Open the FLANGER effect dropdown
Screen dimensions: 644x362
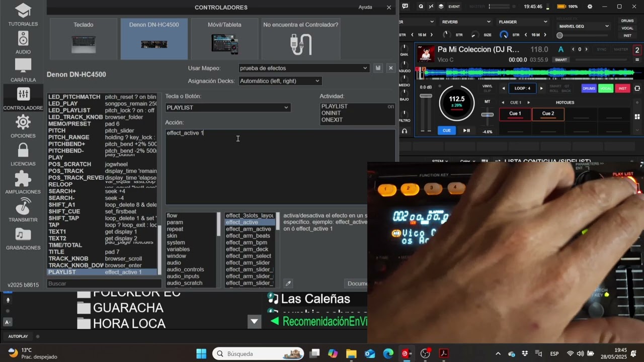[523, 22]
